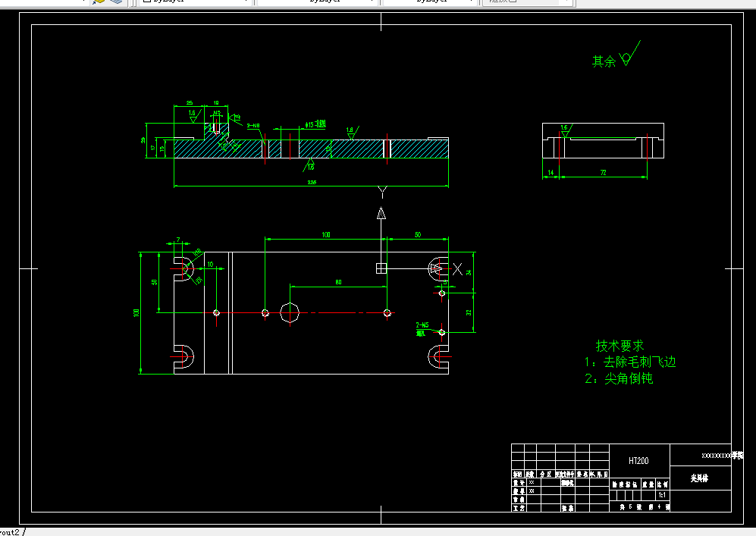Select the vertical 50 dimension on left
Image resolution: width=756 pixels, height=536 pixels.
pyautogui.click(x=155, y=283)
